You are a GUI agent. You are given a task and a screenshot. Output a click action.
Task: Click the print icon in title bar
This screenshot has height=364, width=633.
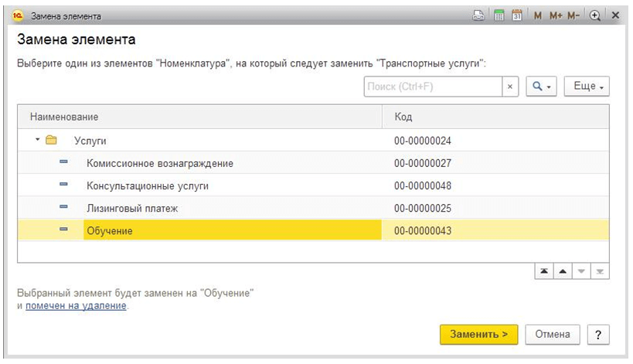pos(479,15)
